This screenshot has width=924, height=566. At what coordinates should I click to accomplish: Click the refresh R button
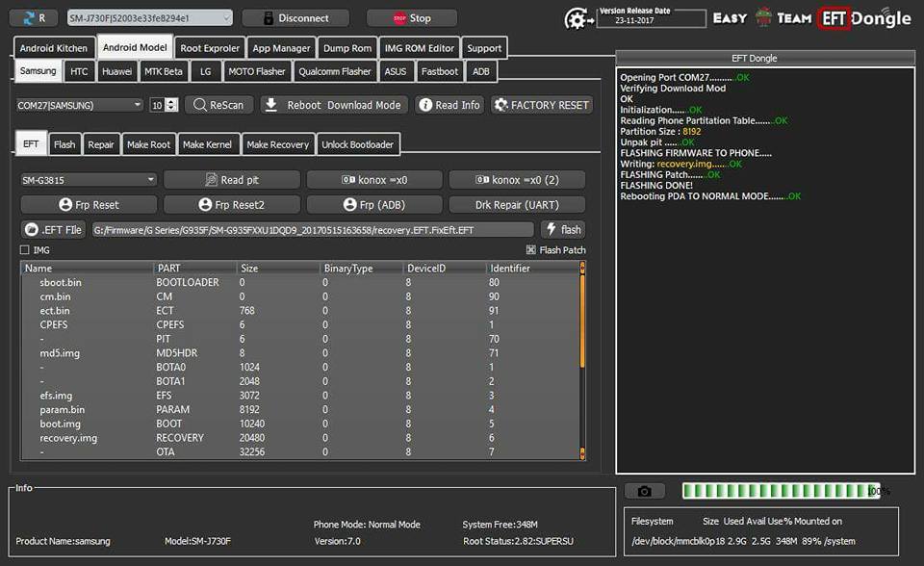[33, 18]
